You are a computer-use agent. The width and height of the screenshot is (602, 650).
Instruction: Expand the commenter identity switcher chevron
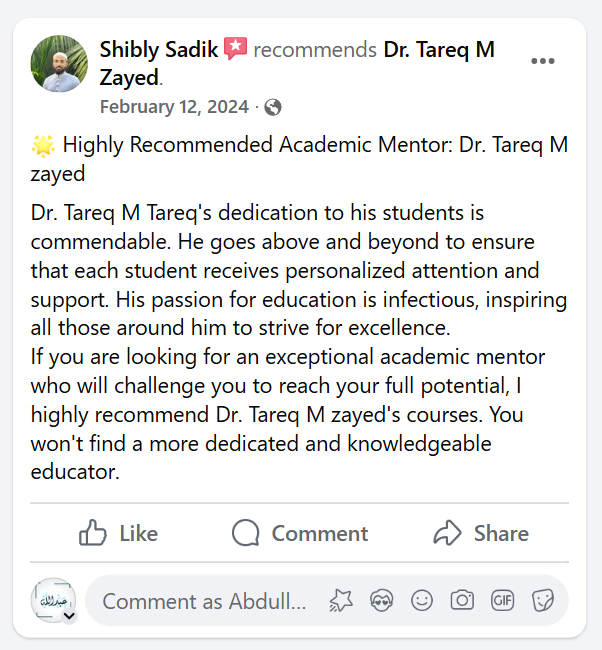pos(68,616)
